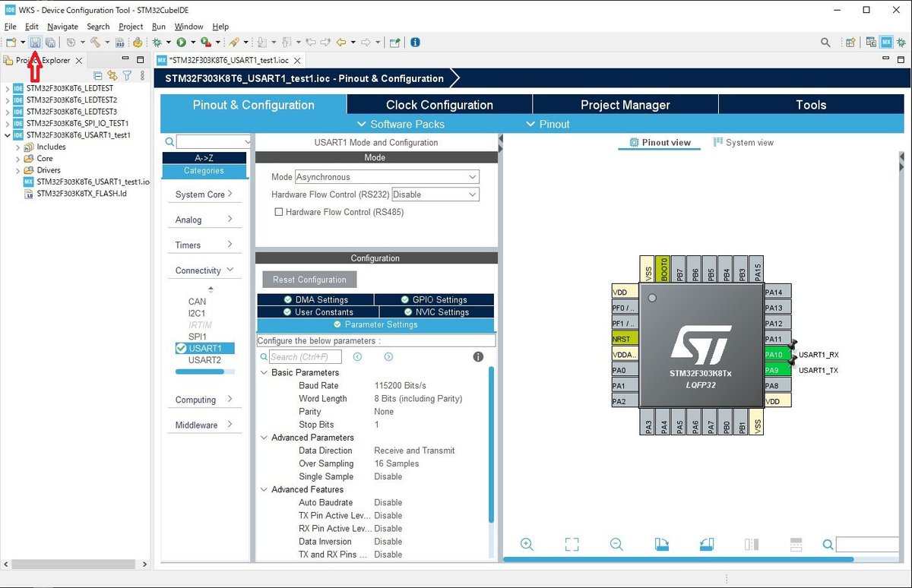Click the Debug bug toolbar icon
The width and height of the screenshot is (912, 588).
157,43
